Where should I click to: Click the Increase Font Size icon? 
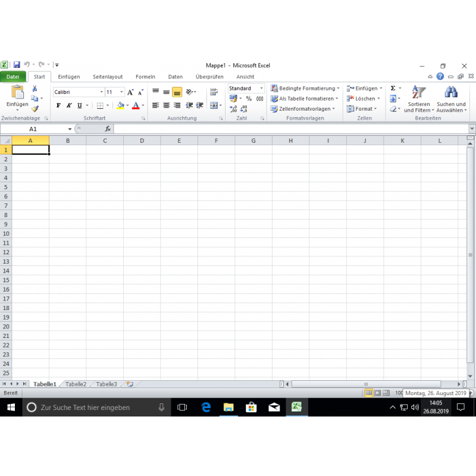(x=130, y=92)
